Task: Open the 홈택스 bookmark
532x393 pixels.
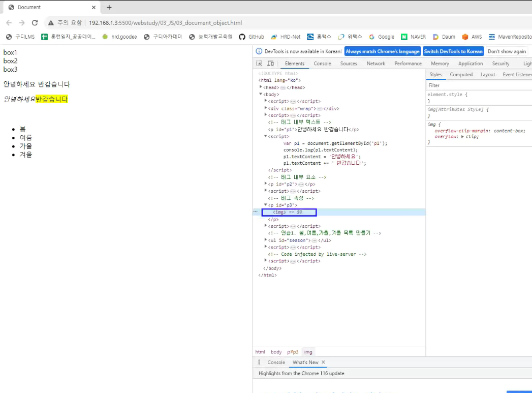Action: [319, 37]
